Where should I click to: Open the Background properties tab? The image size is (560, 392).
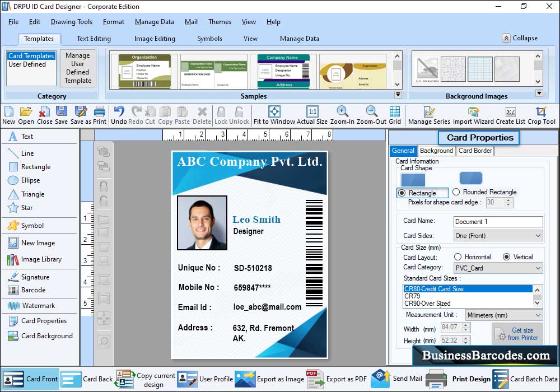click(436, 151)
